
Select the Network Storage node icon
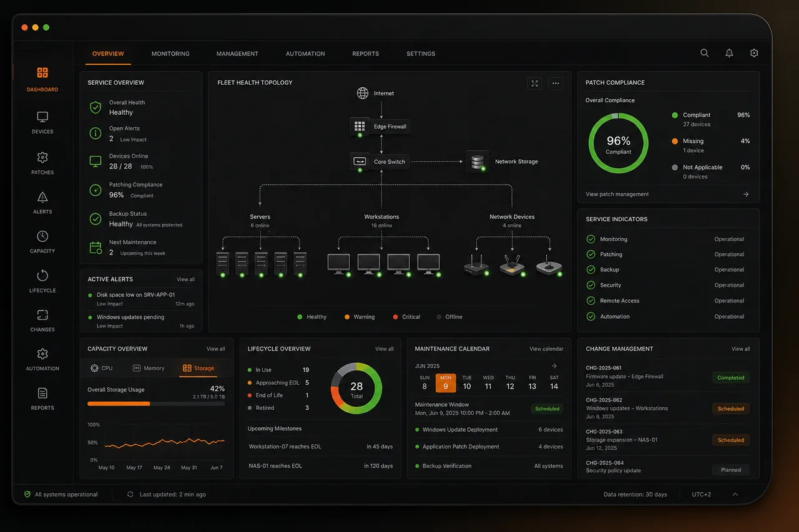(478, 162)
